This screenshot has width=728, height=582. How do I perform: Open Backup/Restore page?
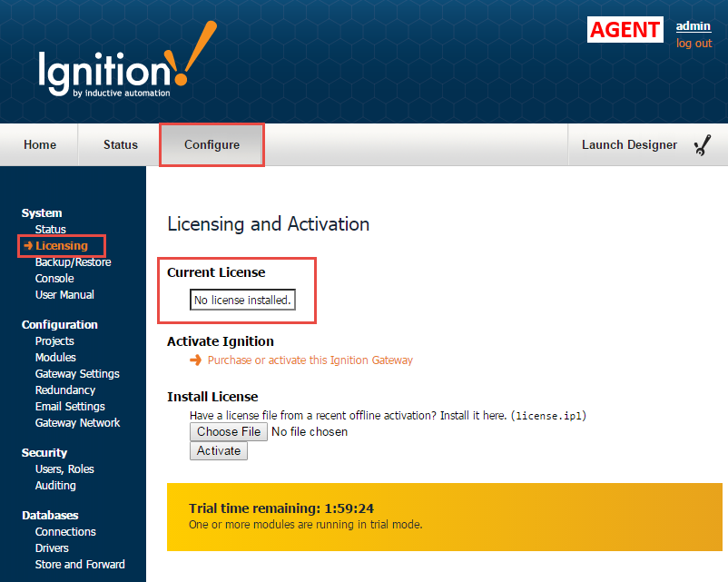tap(74, 262)
